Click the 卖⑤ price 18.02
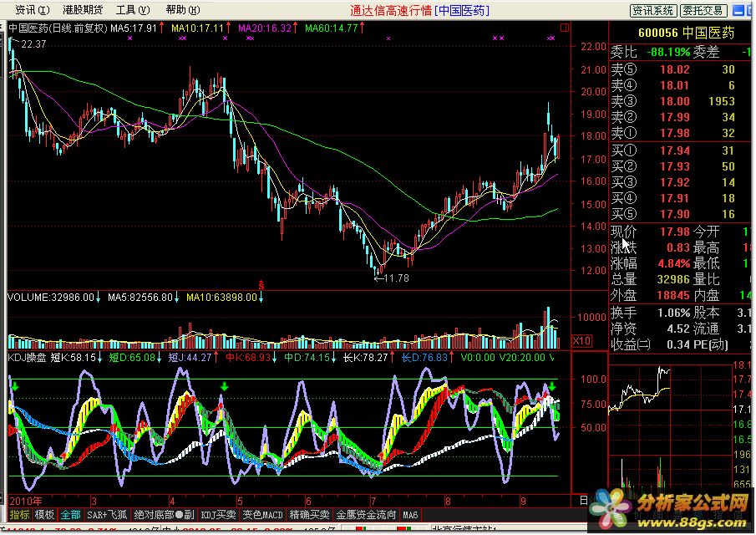 tap(674, 69)
